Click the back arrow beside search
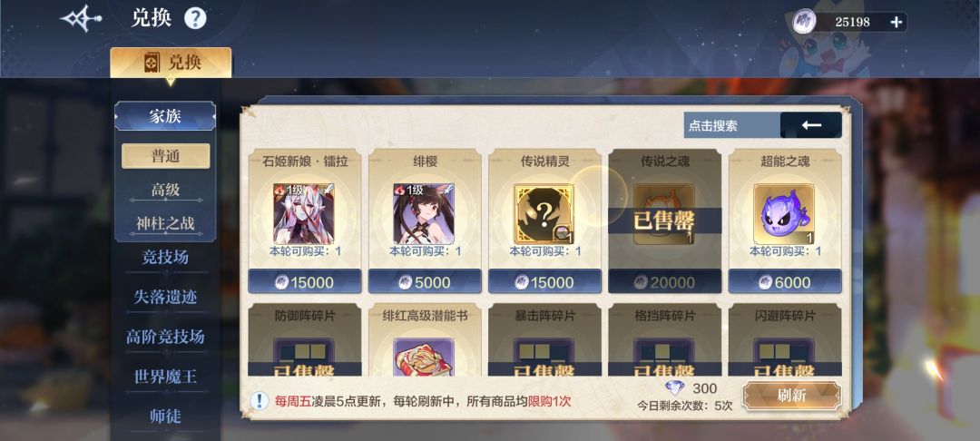This screenshot has height=441, width=980. coord(811,125)
